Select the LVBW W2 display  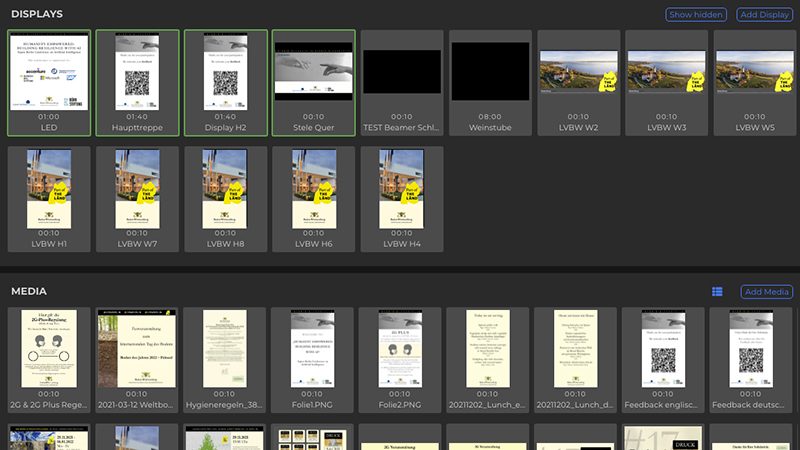(577, 80)
